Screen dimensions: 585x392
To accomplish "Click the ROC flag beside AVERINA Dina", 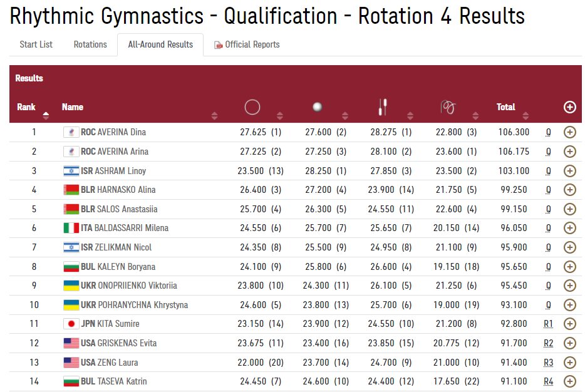I will point(71,132).
